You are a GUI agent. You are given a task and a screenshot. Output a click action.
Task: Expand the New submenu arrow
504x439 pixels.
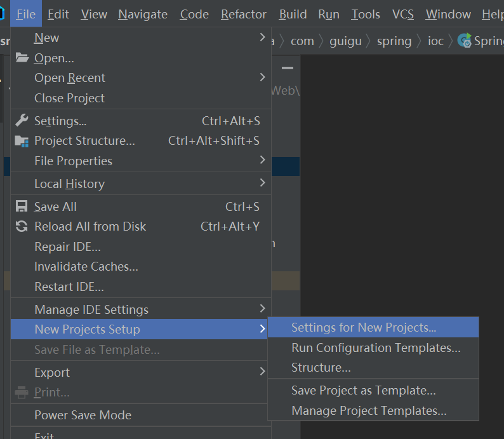point(262,38)
